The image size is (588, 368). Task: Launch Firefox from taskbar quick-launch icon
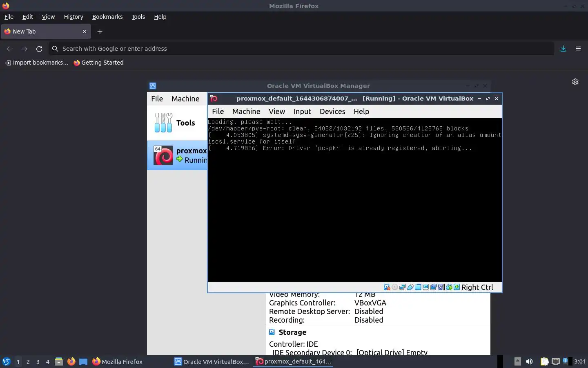pyautogui.click(x=71, y=361)
